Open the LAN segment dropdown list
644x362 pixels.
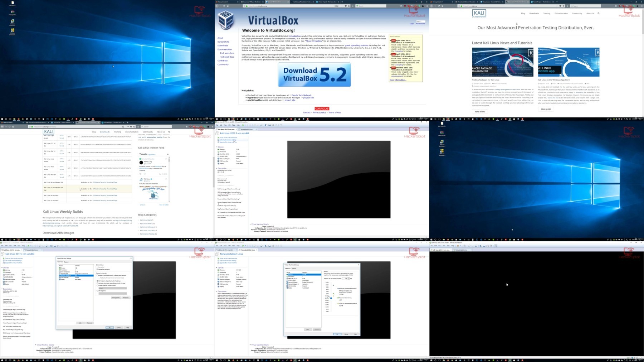pos(112,293)
